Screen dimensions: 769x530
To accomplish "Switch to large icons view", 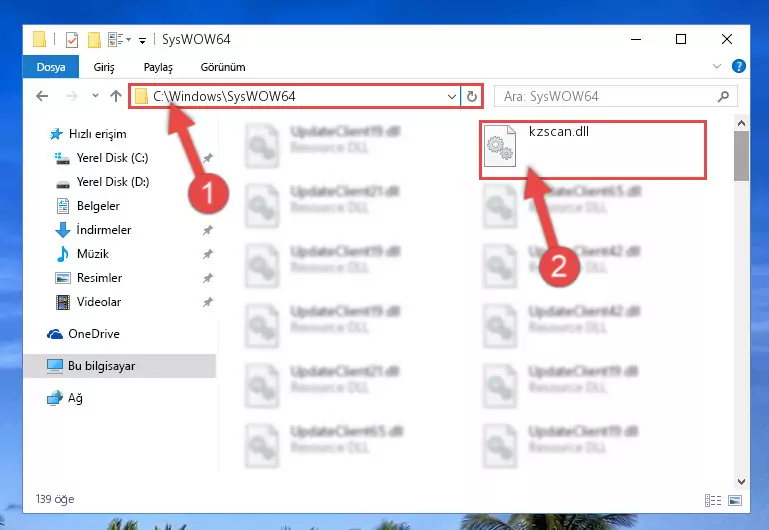I will click(735, 501).
